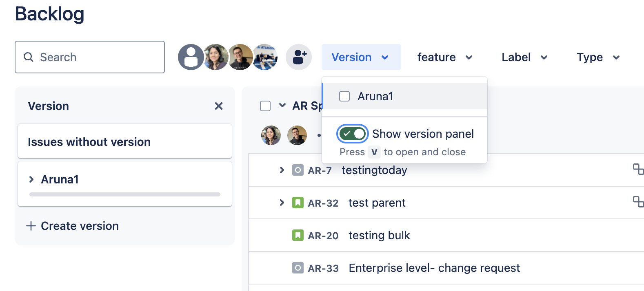Viewport: 644px width, 291px height.
Task: Select the AR sprint checkbox
Action: point(265,106)
